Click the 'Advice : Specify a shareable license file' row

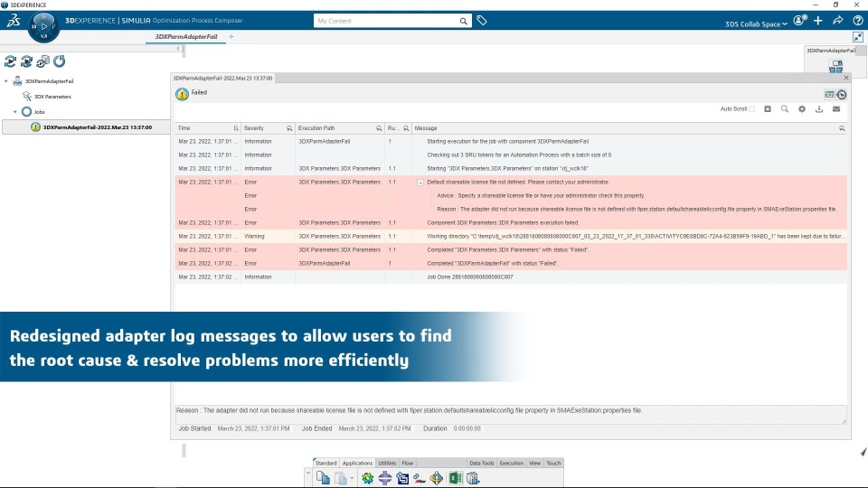[511, 196]
